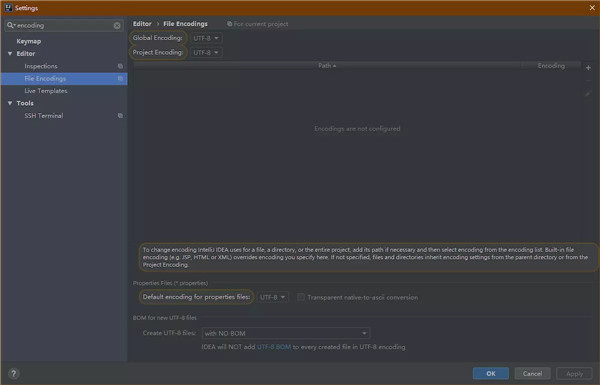This screenshot has height=385, width=600.
Task: Open the Global Encoding dropdown
Action: 206,38
